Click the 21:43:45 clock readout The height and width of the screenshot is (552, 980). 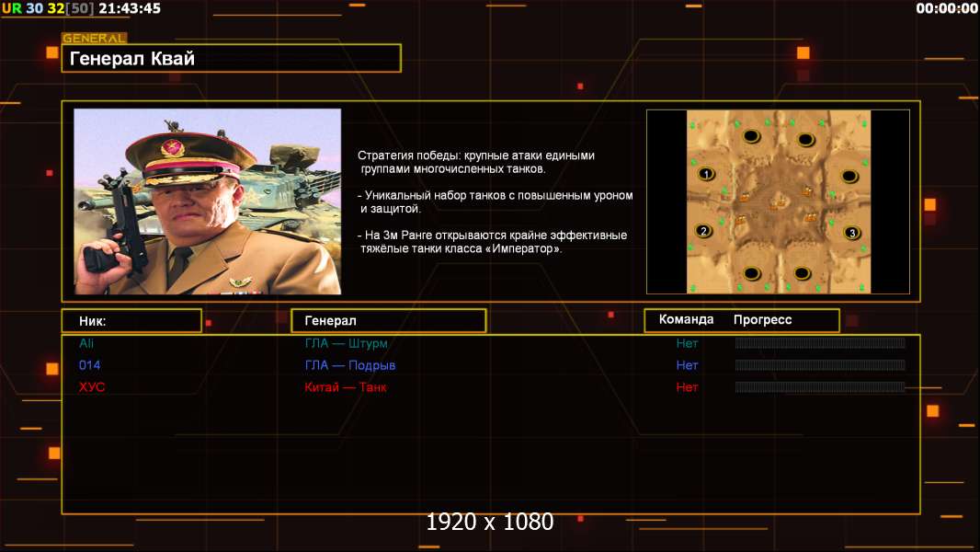[130, 8]
